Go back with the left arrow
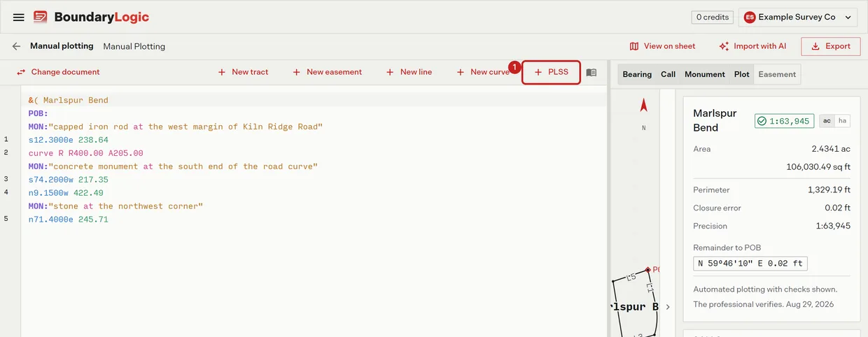Screen dimensions: 868x337 tap(16, 46)
